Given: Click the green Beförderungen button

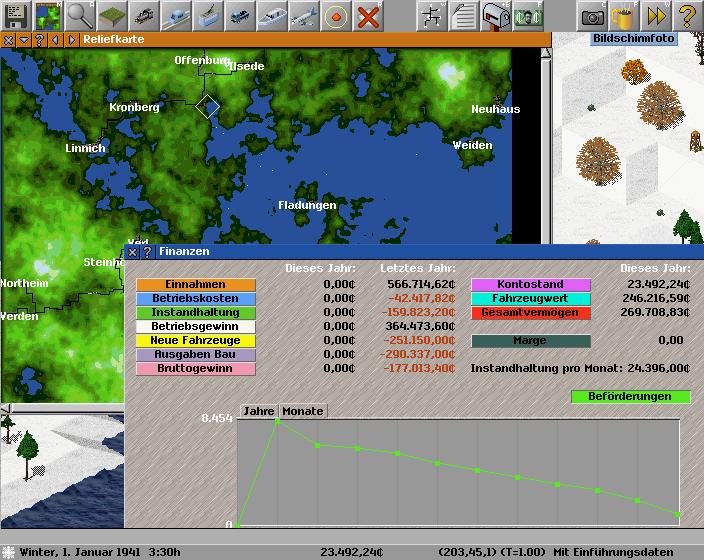Looking at the screenshot, I should (x=630, y=397).
